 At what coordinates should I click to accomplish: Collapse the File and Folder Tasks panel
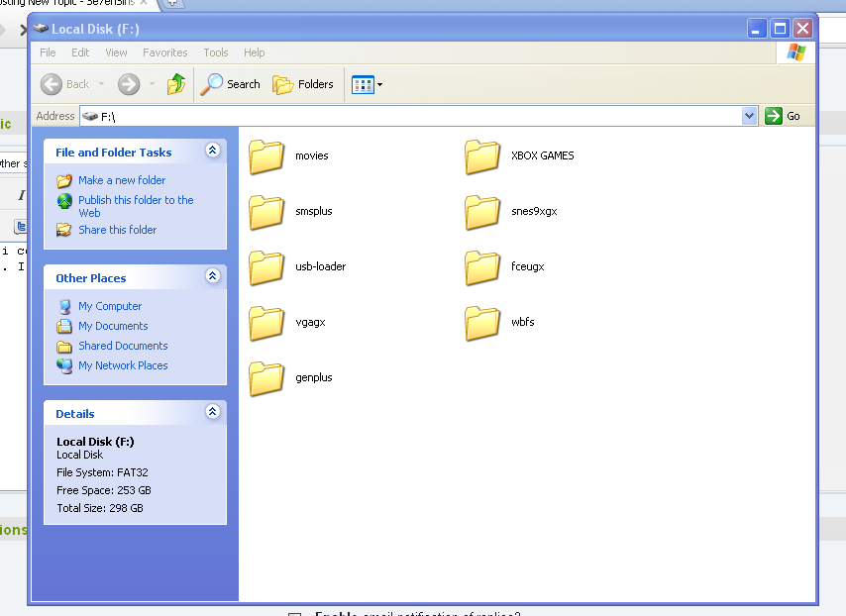pos(213,150)
